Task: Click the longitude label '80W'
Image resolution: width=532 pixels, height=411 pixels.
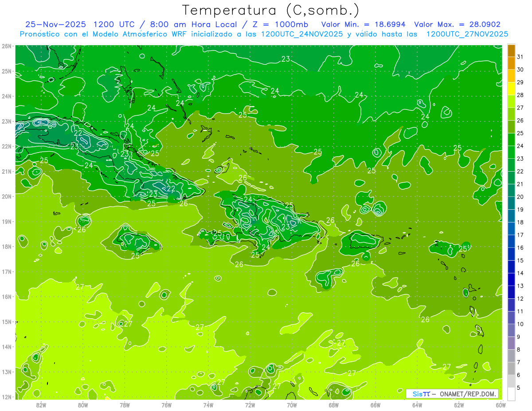Action: pyautogui.click(x=83, y=404)
